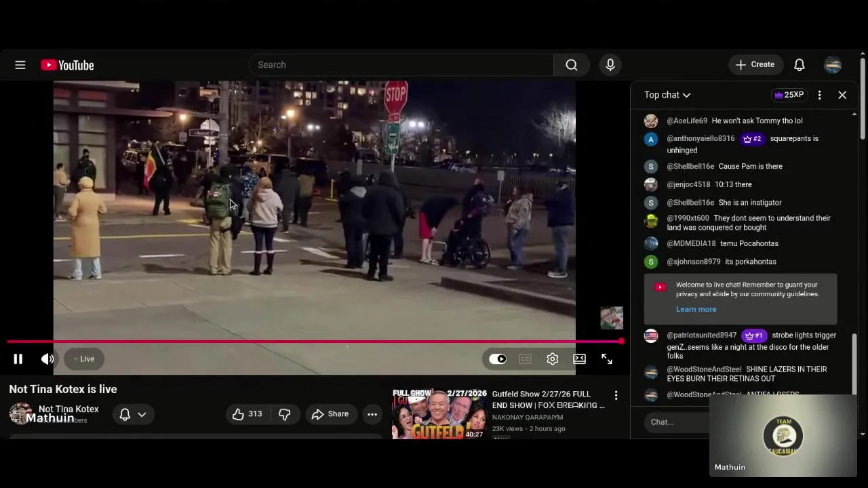Open options menu for Gutfeld video
Screen dimensions: 868x488
click(616, 395)
